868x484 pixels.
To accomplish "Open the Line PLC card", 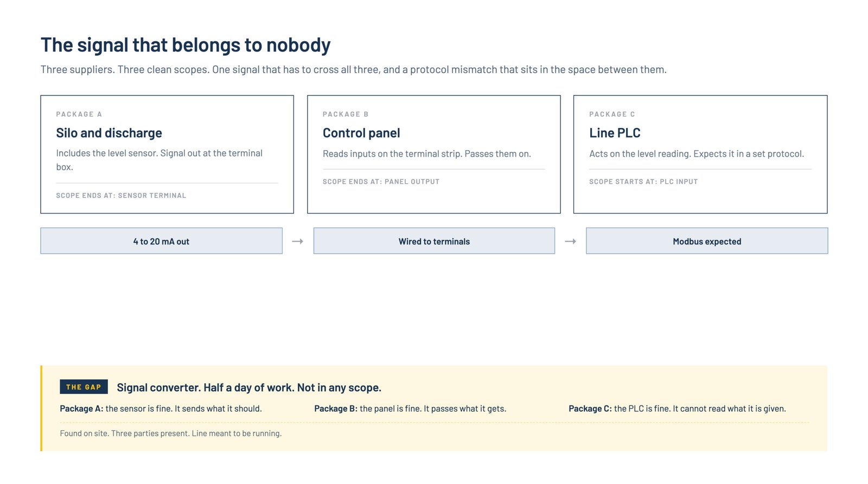I will (700, 154).
